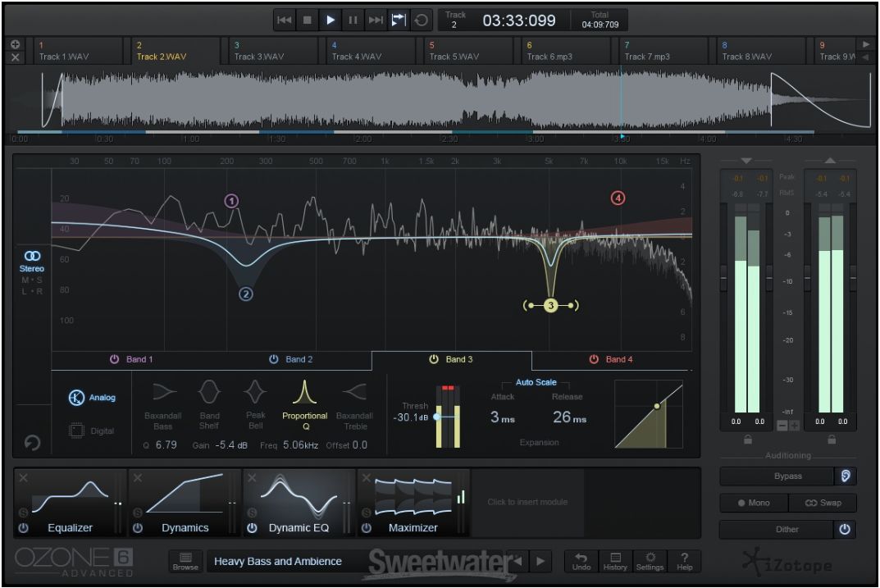The width and height of the screenshot is (880, 588).
Task: Adjust the Threshold slider showing -30.1 dB
Action: (x=438, y=417)
